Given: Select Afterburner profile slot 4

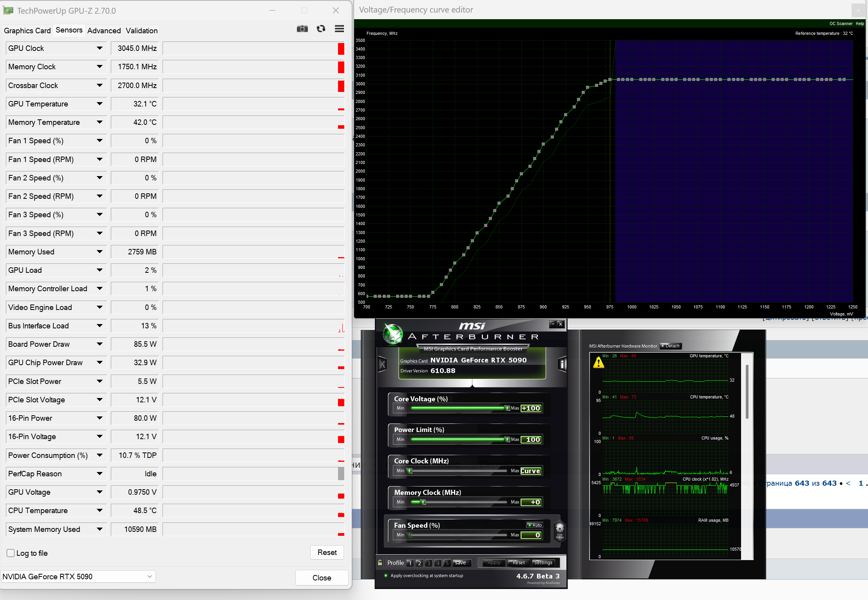Looking at the screenshot, I should [438, 563].
